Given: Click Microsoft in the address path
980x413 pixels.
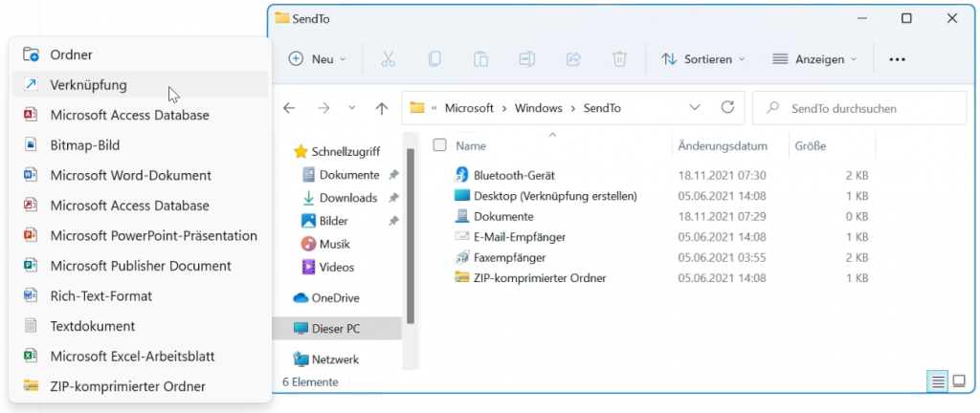Looking at the screenshot, I should pos(469,108).
